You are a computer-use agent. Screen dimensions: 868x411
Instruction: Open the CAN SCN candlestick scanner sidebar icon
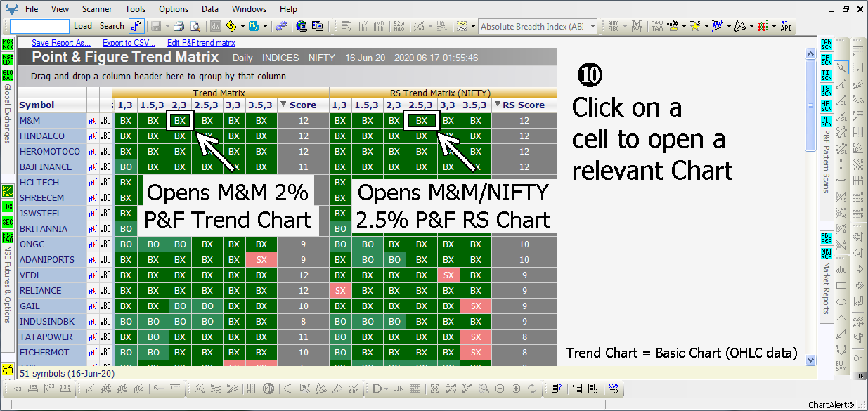[x=827, y=46]
